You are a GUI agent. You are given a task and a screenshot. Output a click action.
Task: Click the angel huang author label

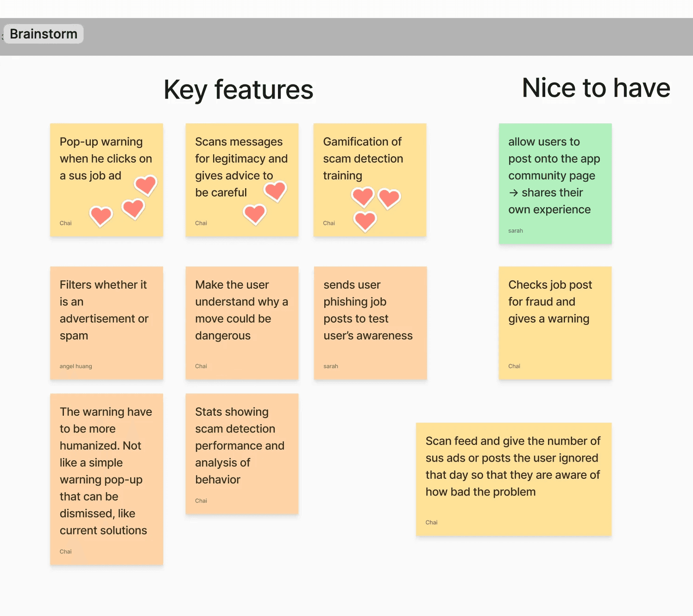coord(76,366)
